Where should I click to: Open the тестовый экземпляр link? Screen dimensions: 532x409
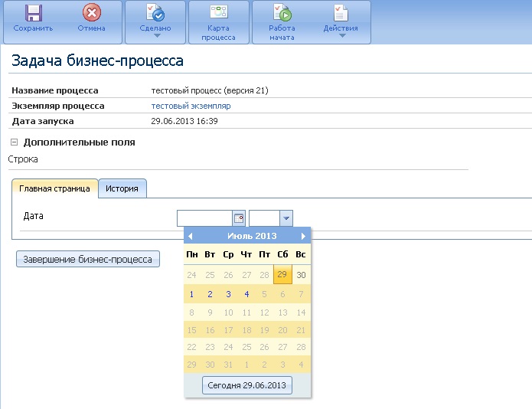[191, 106]
